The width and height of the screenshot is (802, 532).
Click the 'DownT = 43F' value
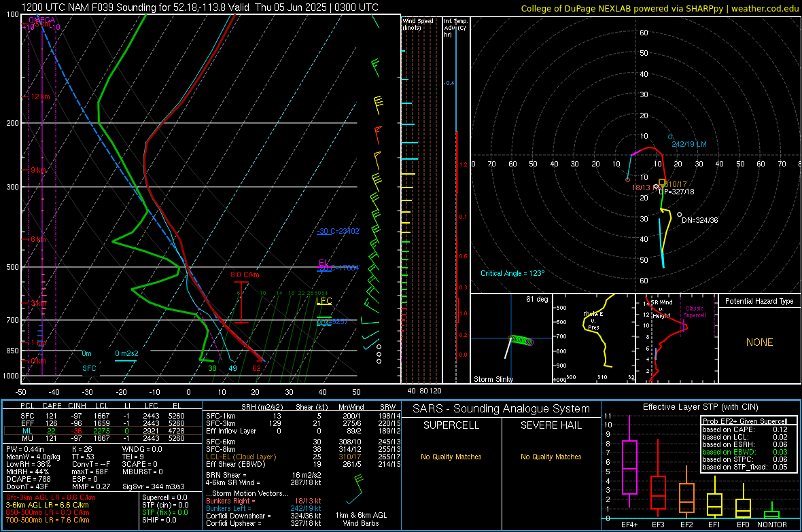coord(27,486)
